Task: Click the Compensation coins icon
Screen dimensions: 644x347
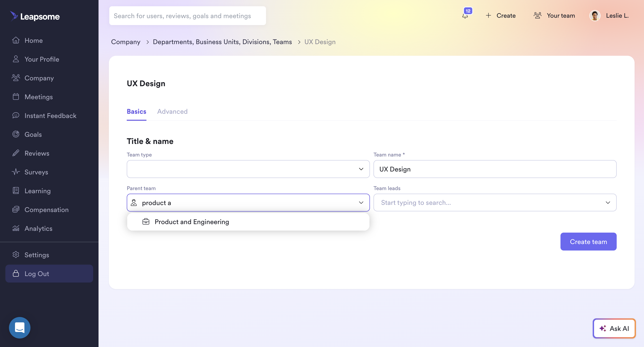Action: point(16,209)
